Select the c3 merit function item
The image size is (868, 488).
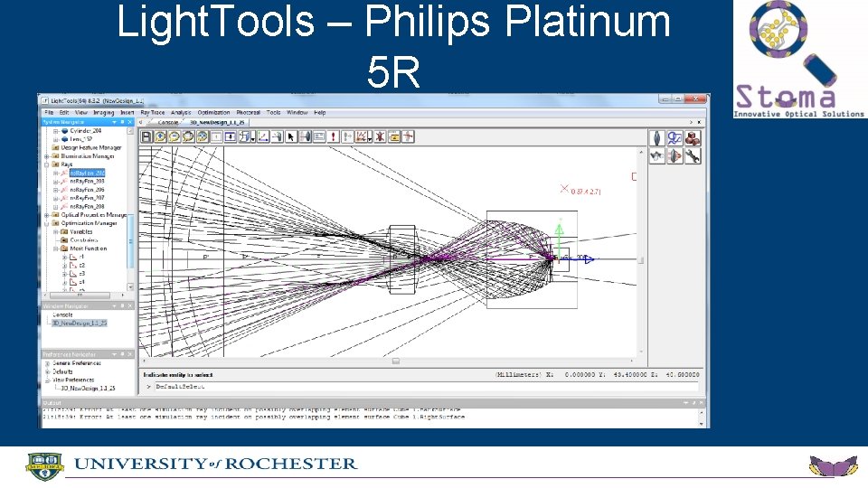pyautogui.click(x=81, y=274)
